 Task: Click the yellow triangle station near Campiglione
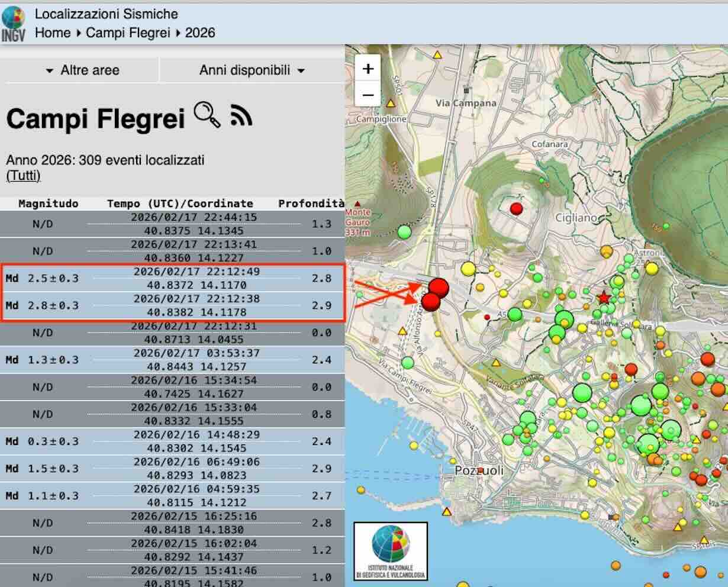[x=391, y=103]
